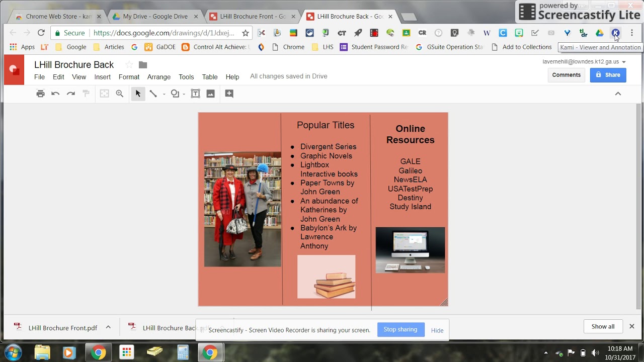The height and width of the screenshot is (362, 644).
Task: Bookmark this page with the star icon
Action: [246, 33]
